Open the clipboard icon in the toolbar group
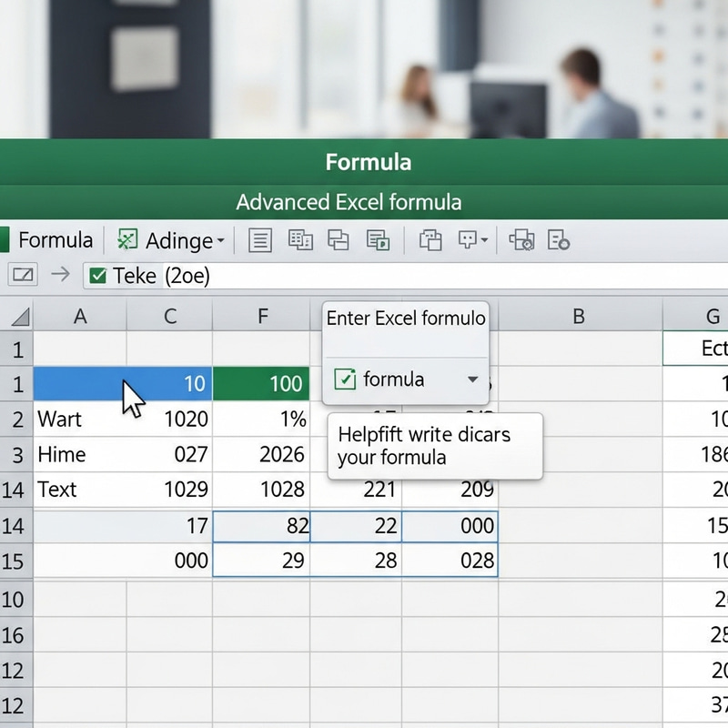 [x=430, y=240]
